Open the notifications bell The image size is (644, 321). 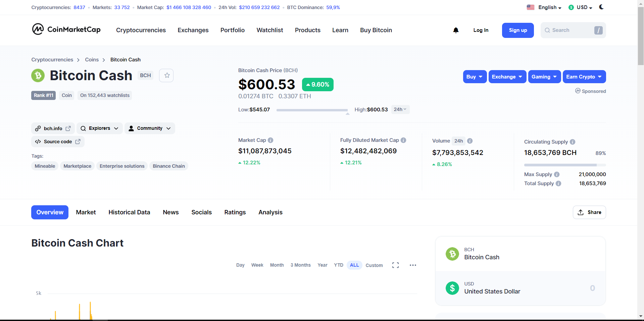click(456, 30)
